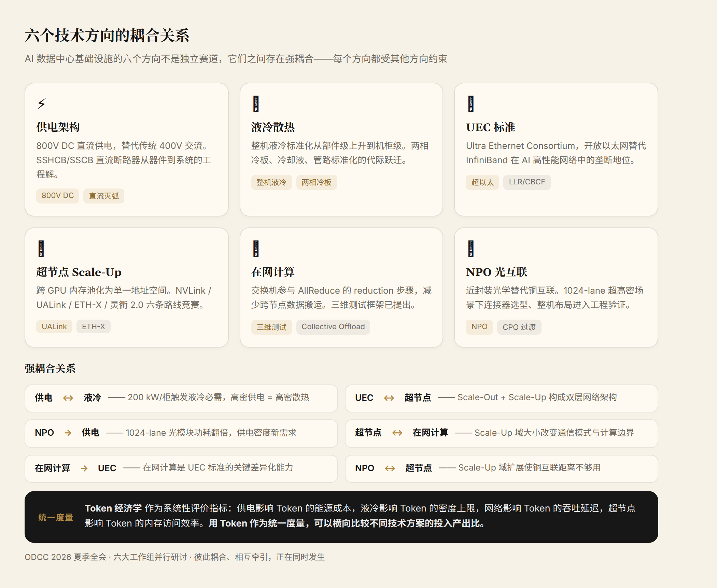Viewport: 717px width, 588px height.
Task: Click the 跨 GPU 内存池化 description paragraph
Action: (124, 298)
